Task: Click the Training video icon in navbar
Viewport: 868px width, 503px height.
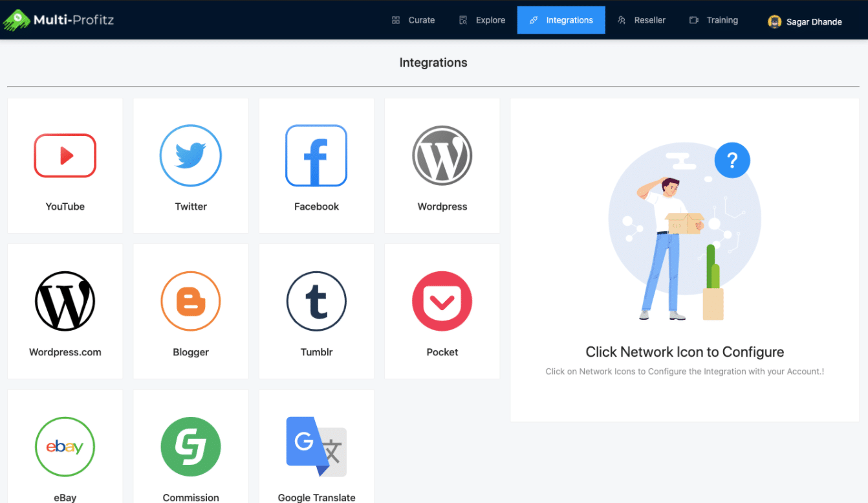Action: 694,20
